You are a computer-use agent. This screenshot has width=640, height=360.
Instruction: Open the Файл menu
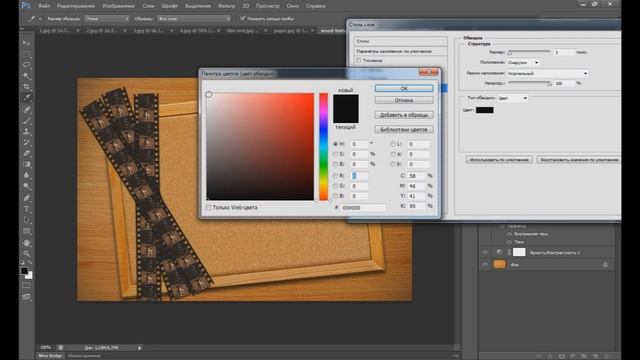(44, 6)
